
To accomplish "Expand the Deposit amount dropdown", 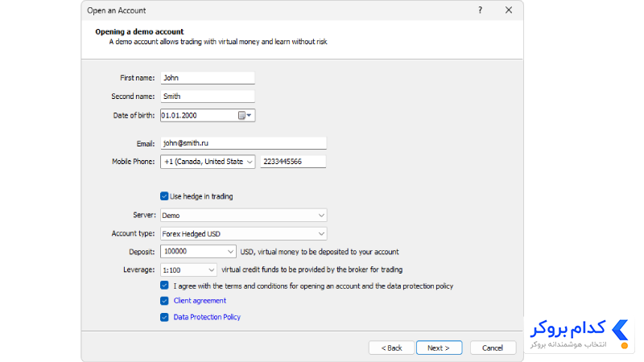I will 198,251.
